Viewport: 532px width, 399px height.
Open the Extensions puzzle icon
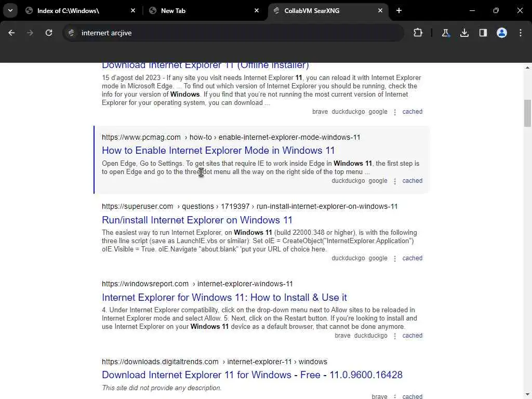pos(418,33)
